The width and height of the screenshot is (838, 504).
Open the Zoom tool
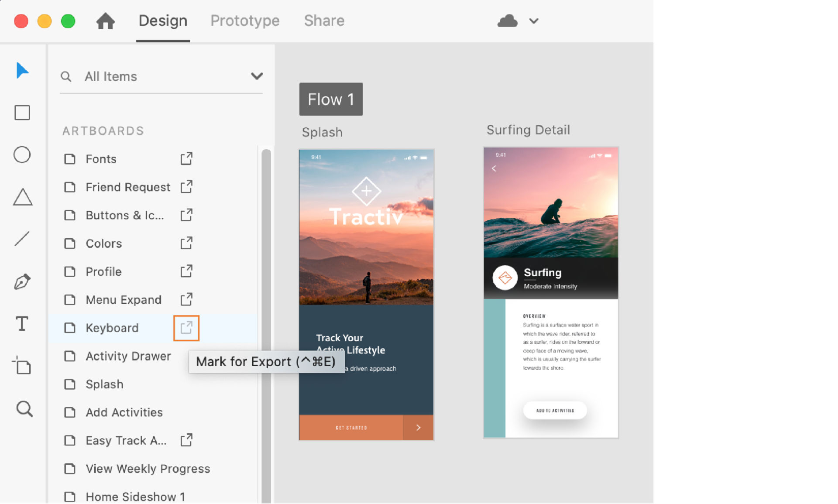pyautogui.click(x=24, y=409)
